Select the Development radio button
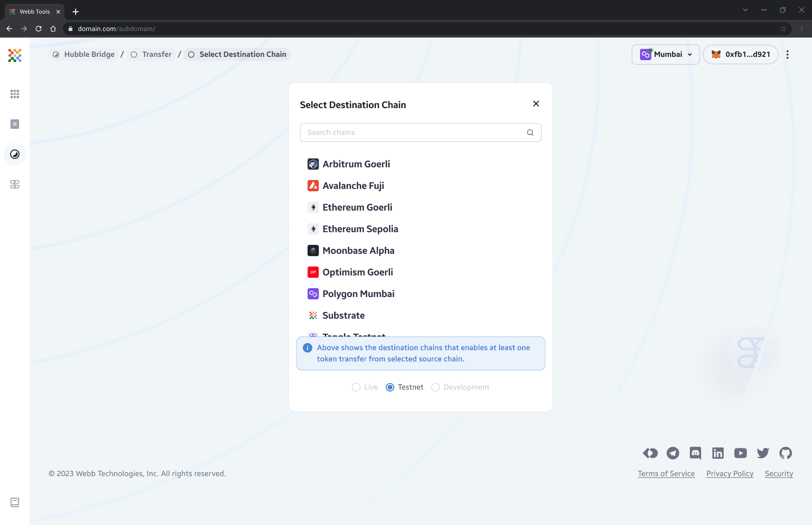Viewport: 812px width, 525px height. (436, 387)
